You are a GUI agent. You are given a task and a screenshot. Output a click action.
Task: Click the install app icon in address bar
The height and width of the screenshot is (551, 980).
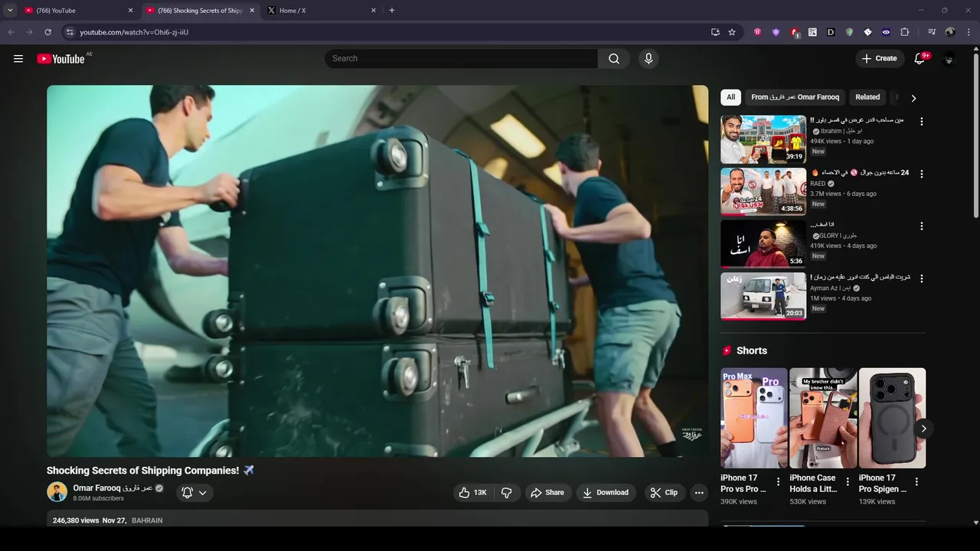[x=715, y=32]
